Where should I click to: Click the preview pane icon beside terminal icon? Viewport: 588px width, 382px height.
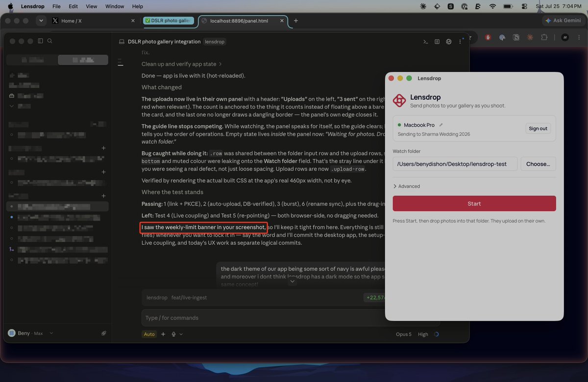(437, 42)
